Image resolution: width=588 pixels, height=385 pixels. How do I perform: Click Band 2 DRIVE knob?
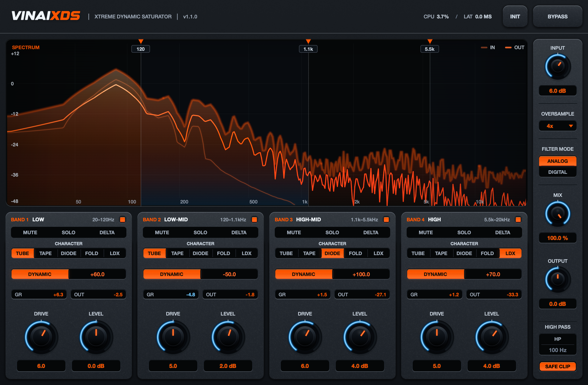pos(173,337)
